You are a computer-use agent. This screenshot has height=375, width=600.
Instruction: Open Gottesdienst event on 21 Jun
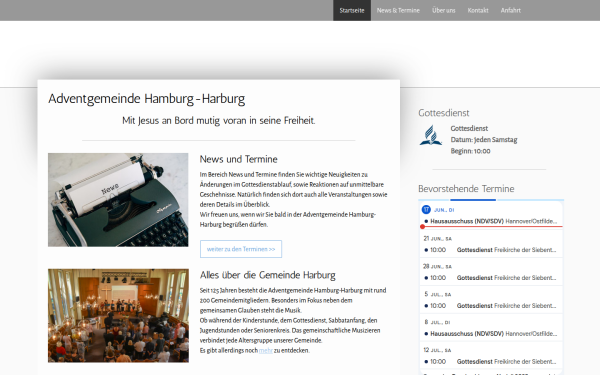pos(491,250)
